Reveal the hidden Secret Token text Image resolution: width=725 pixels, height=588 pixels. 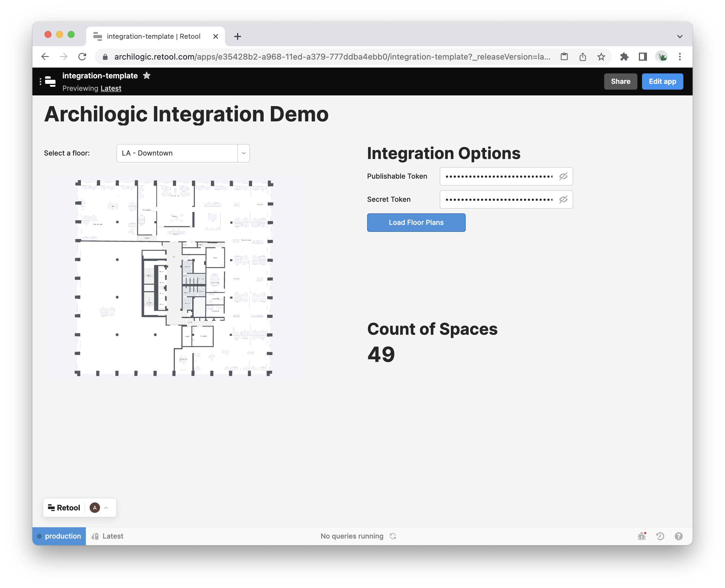(563, 199)
